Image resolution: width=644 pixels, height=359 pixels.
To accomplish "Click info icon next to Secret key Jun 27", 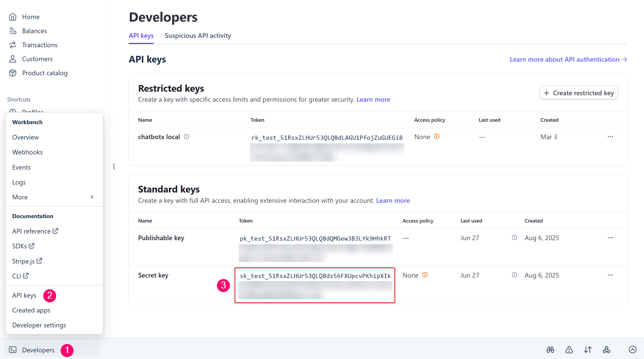I will 514,275.
